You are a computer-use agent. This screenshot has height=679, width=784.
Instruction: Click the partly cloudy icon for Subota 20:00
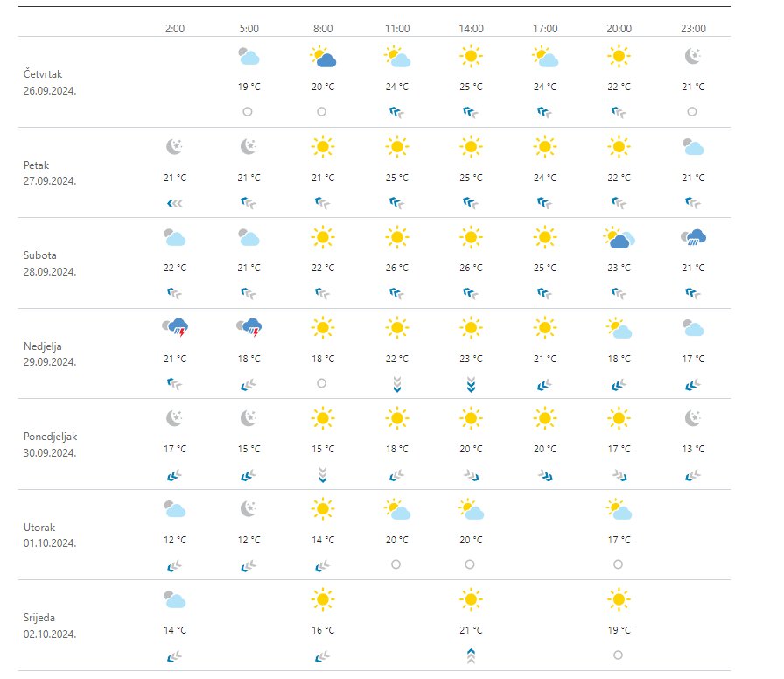[x=619, y=237]
